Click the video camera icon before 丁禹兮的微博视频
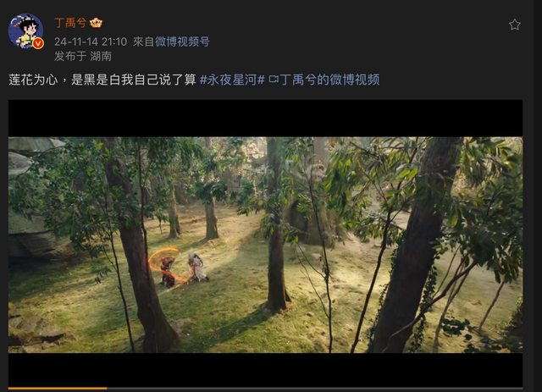Viewport: 542px width, 392px height. (274, 80)
